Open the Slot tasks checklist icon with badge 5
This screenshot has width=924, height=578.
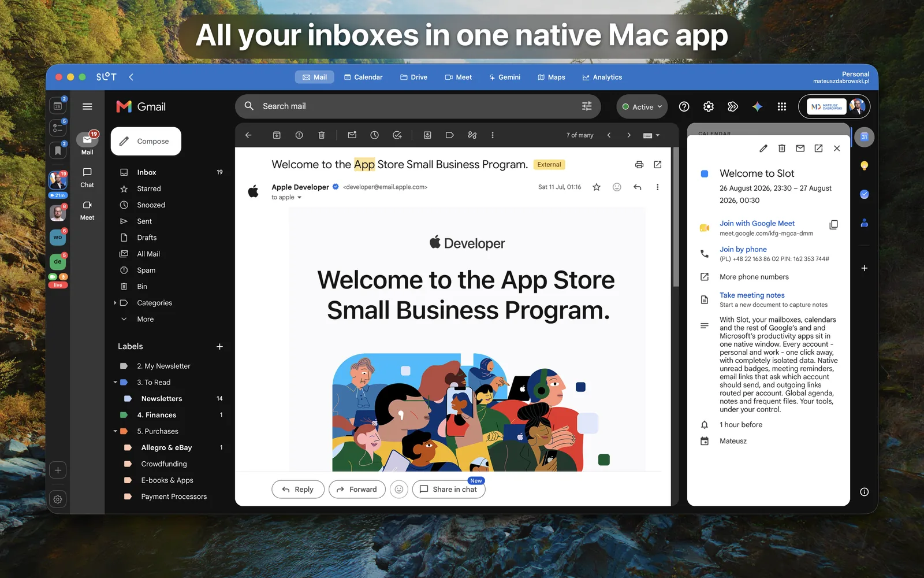(x=58, y=128)
